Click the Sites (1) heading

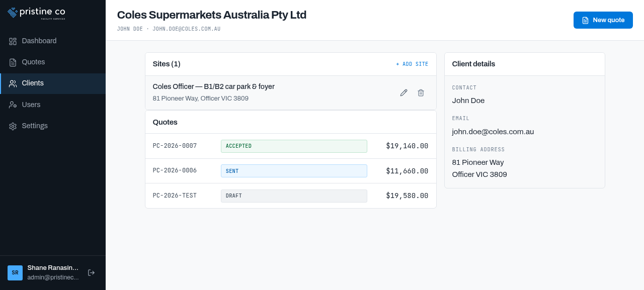(x=166, y=64)
